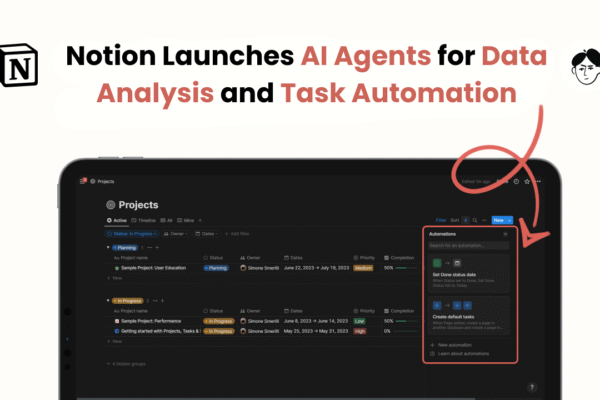Open the page three-dot menu in top bar
Image resolution: width=600 pixels, height=400 pixels.
(x=538, y=181)
